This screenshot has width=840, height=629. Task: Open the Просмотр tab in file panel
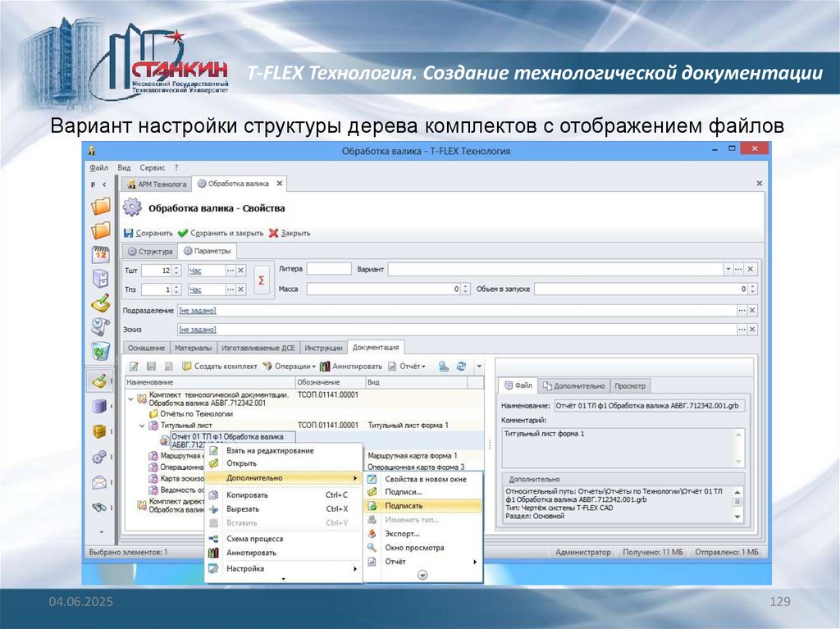[x=629, y=385]
